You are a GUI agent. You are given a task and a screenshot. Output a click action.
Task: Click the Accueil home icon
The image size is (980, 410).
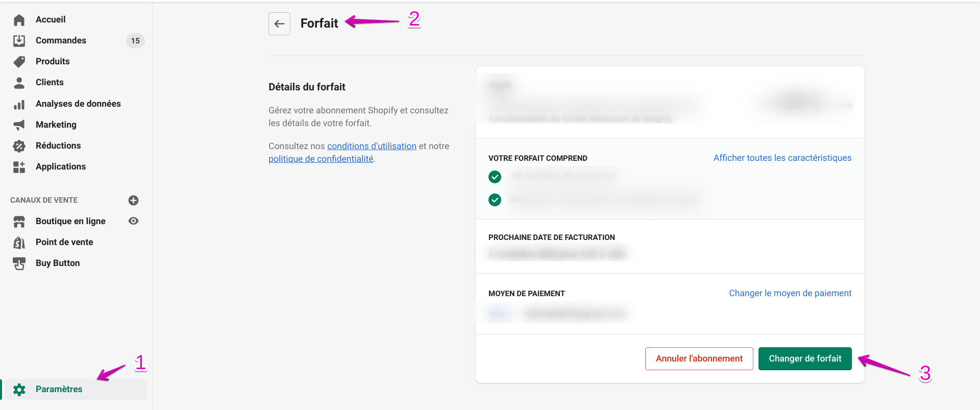(19, 20)
